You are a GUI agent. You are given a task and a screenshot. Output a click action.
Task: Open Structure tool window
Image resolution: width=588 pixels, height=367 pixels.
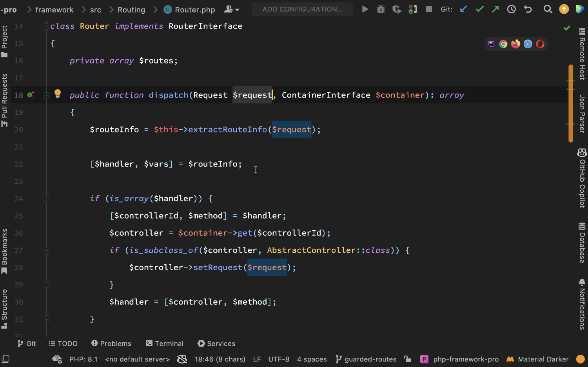pos(5,309)
